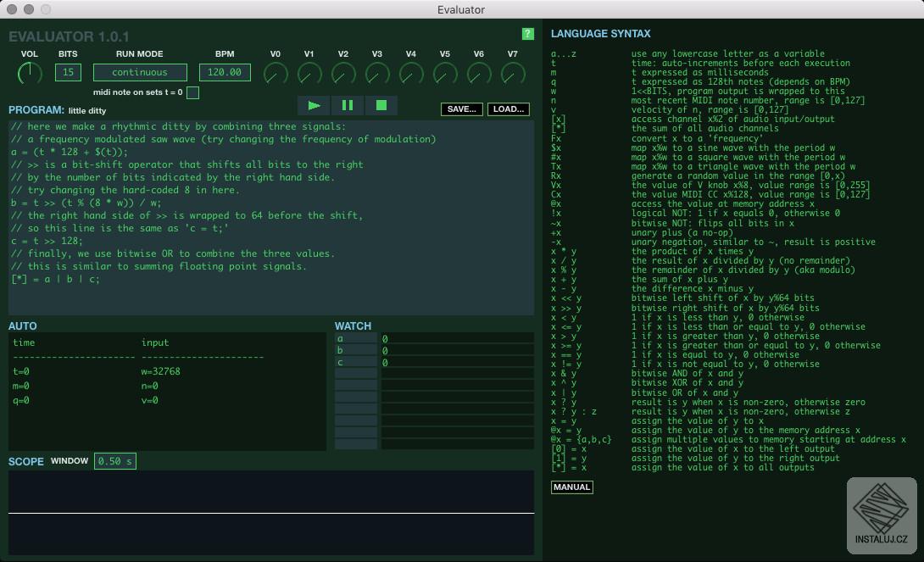The width and height of the screenshot is (924, 562).
Task: Click the watch variable field 'b'
Action: click(x=355, y=351)
